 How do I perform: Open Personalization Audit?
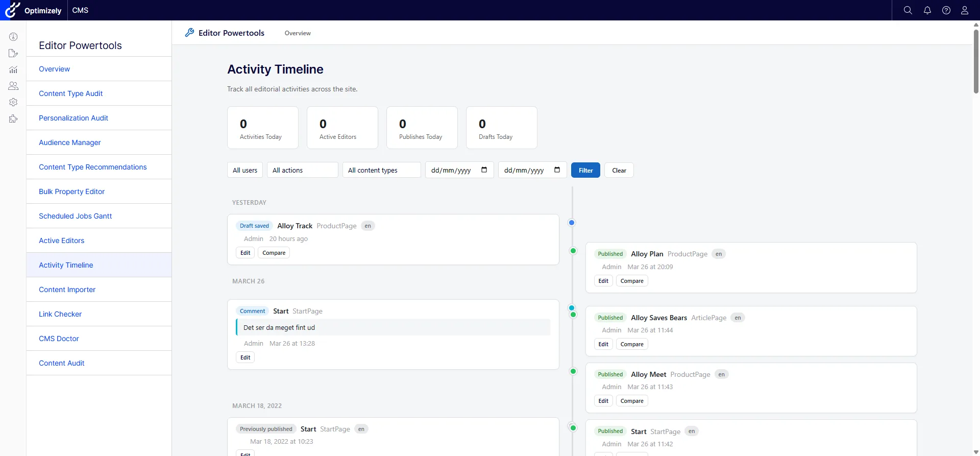coord(99,118)
